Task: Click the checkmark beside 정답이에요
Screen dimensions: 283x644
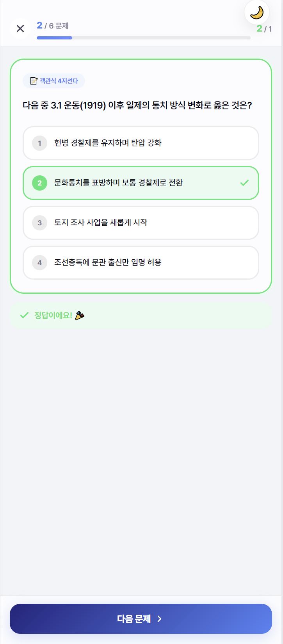Action: click(24, 315)
